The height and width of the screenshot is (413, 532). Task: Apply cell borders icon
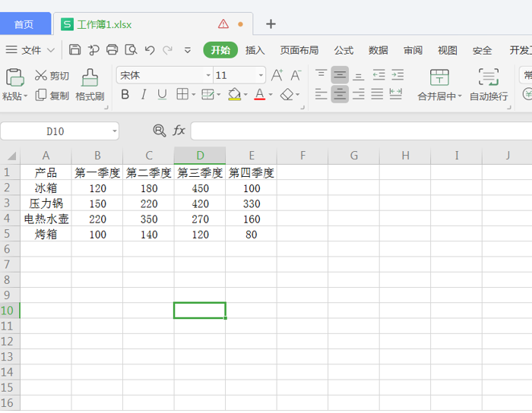tap(182, 94)
